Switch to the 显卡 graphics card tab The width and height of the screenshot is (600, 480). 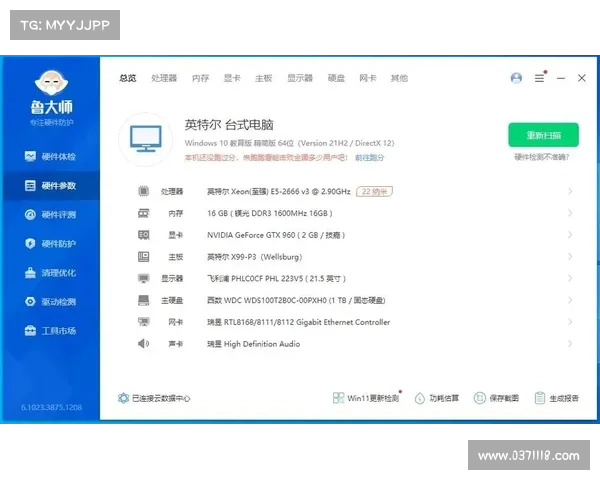coord(232,78)
